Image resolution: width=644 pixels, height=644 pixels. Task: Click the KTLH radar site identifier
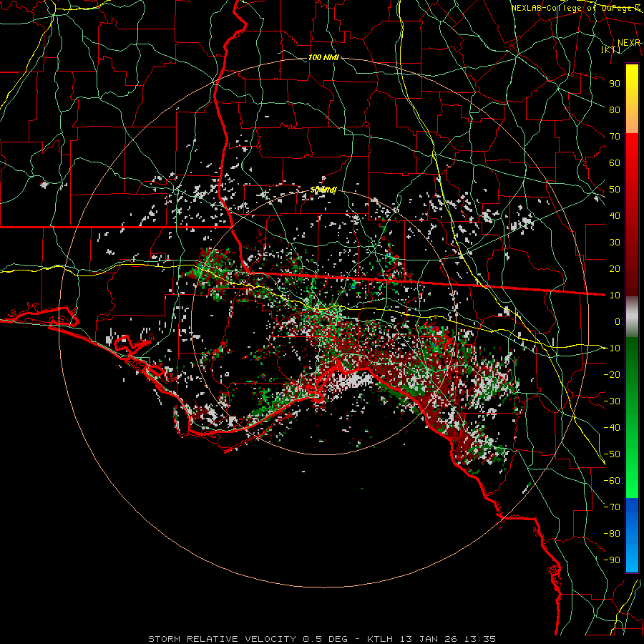[x=380, y=639]
